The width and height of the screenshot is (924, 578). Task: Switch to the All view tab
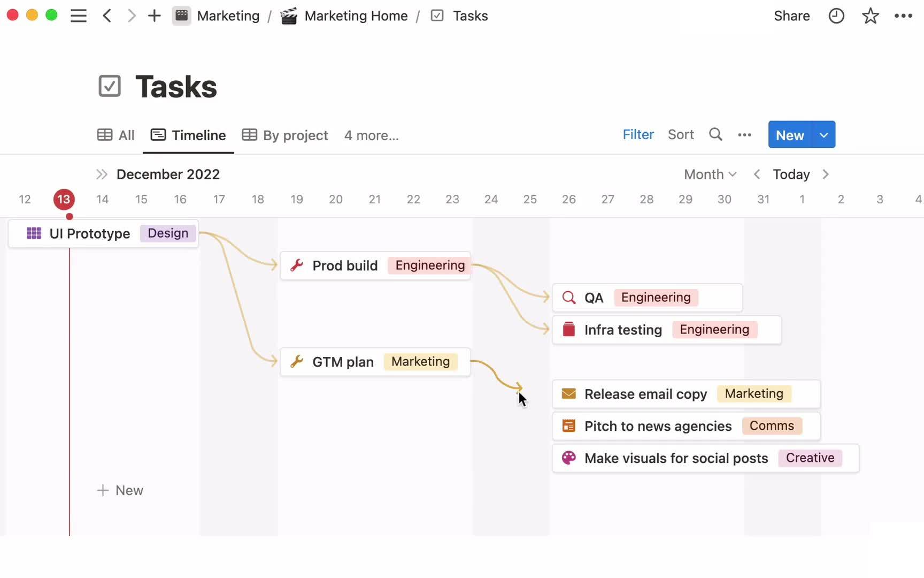tap(116, 135)
